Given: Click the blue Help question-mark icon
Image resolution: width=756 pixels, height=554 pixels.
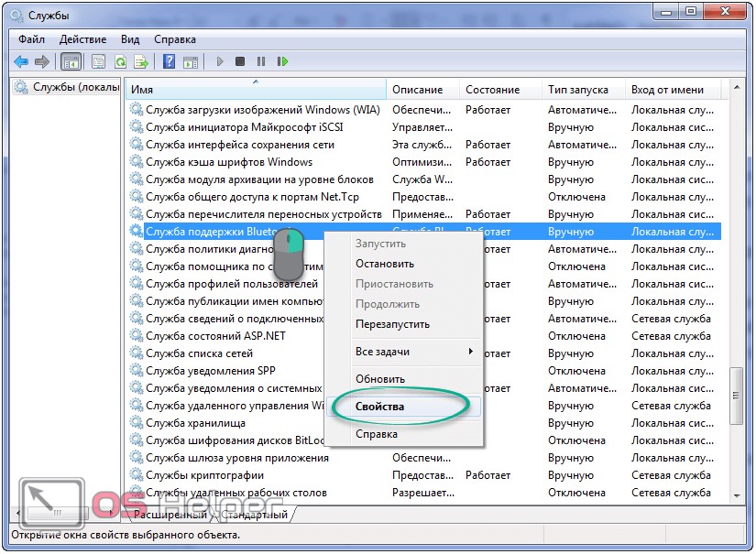Looking at the screenshot, I should [169, 62].
